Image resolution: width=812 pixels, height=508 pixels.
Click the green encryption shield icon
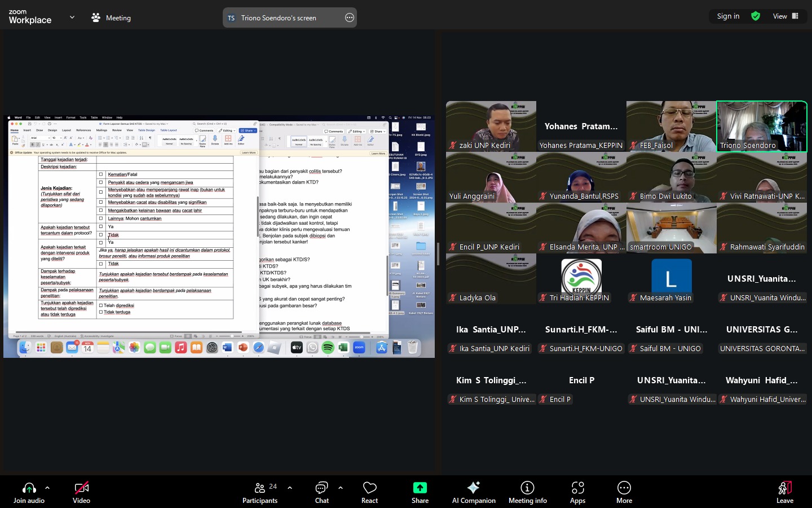[756, 16]
